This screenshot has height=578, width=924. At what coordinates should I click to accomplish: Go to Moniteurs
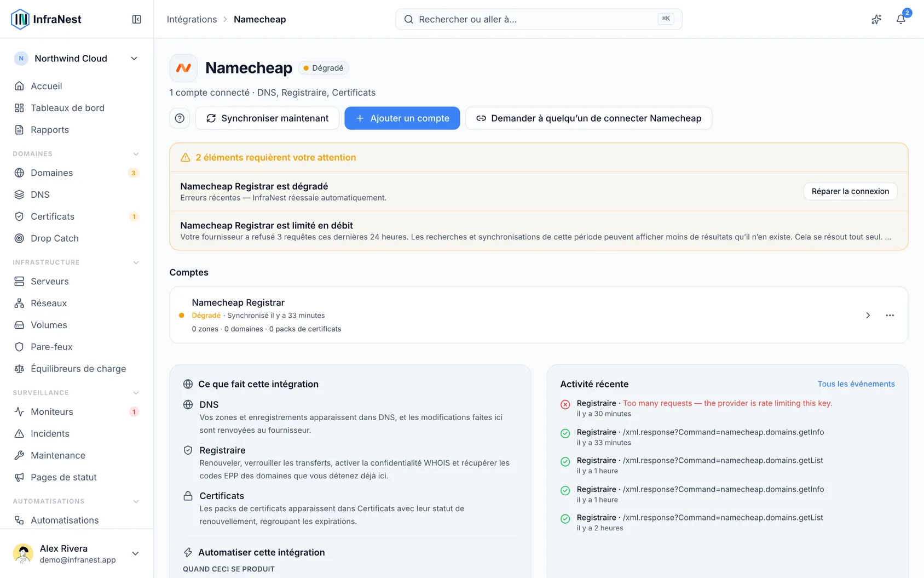coord(77,411)
